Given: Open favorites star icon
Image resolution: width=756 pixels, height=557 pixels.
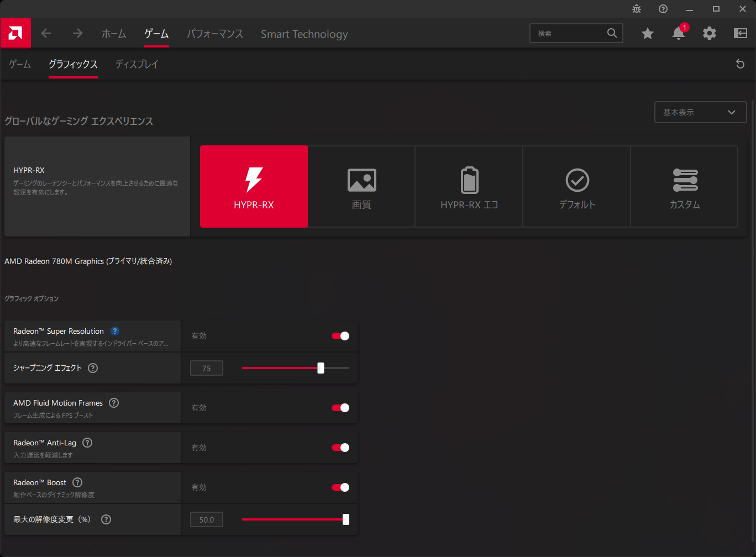Looking at the screenshot, I should pyautogui.click(x=648, y=34).
